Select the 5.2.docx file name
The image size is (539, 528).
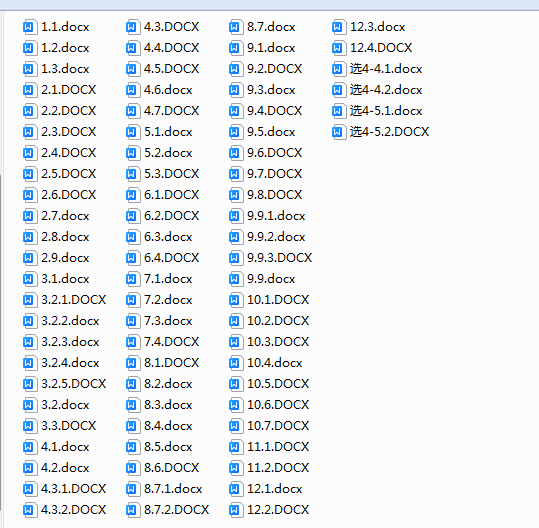(168, 153)
